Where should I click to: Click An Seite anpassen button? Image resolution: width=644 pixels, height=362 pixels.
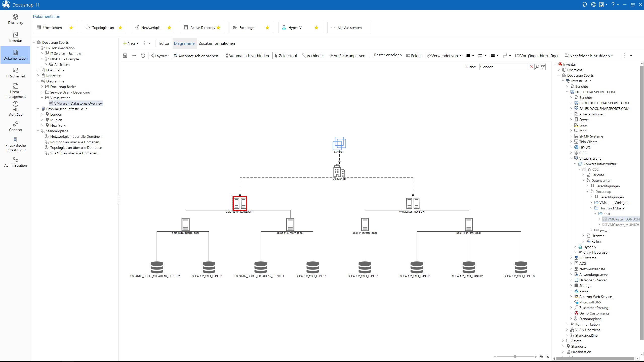coord(347,56)
